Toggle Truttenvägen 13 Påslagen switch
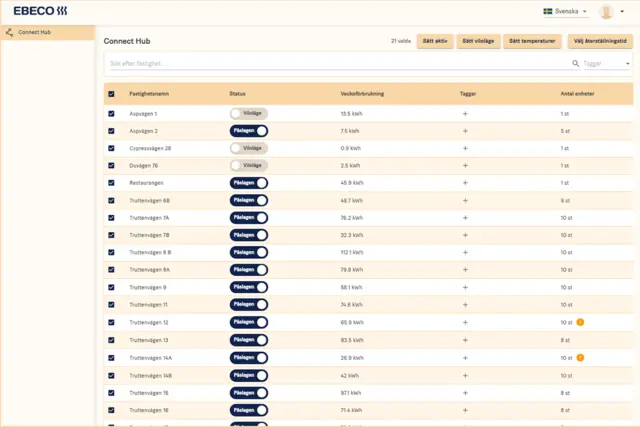The image size is (640, 427). (x=249, y=340)
